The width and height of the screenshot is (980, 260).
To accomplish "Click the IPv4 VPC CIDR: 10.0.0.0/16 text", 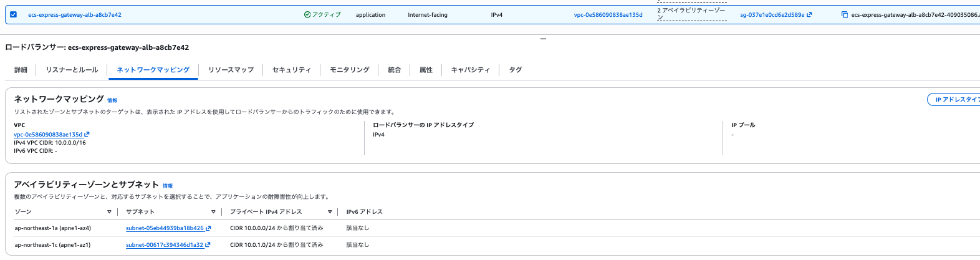I will pos(50,143).
